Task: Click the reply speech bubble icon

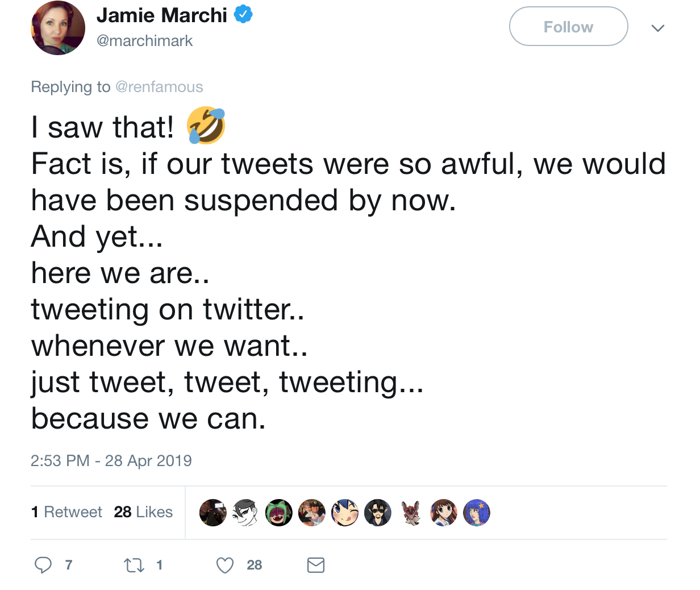Action: (43, 565)
